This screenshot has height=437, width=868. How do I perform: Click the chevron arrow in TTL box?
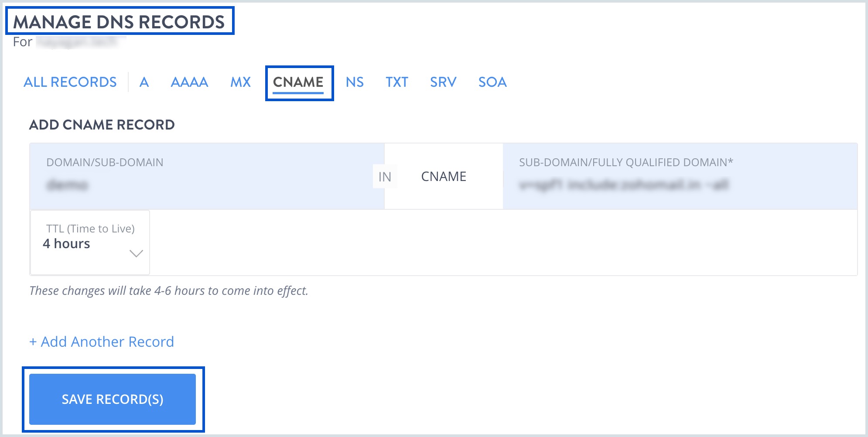coord(137,253)
